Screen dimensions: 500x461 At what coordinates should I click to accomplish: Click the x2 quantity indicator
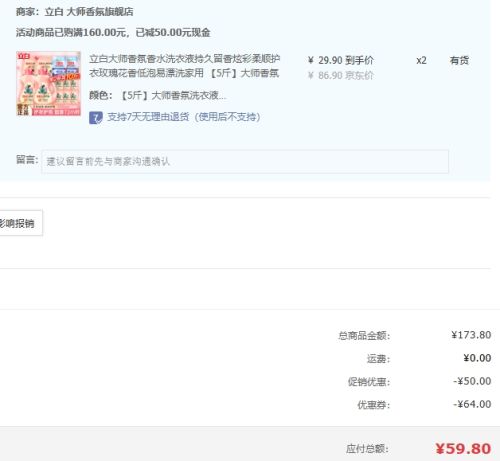pyautogui.click(x=421, y=61)
